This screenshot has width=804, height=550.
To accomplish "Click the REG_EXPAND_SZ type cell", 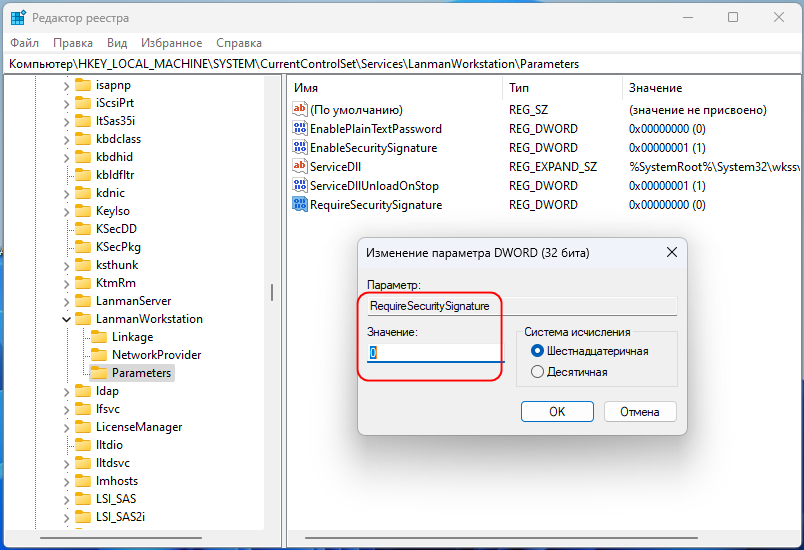I will (553, 167).
